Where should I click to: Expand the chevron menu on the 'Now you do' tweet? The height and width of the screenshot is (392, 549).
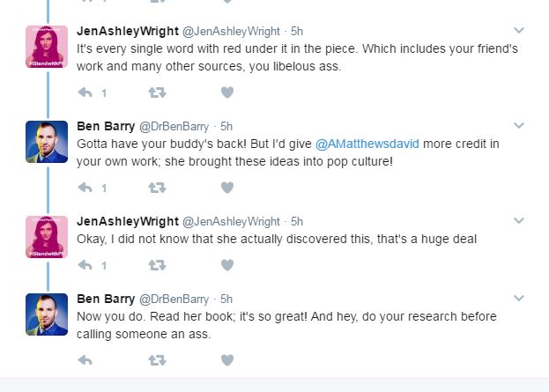[x=518, y=299]
